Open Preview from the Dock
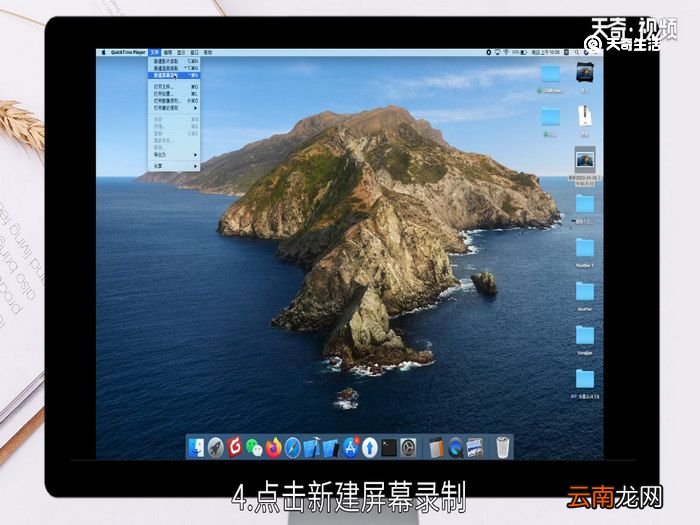Image resolution: width=700 pixels, height=525 pixels. point(475,448)
